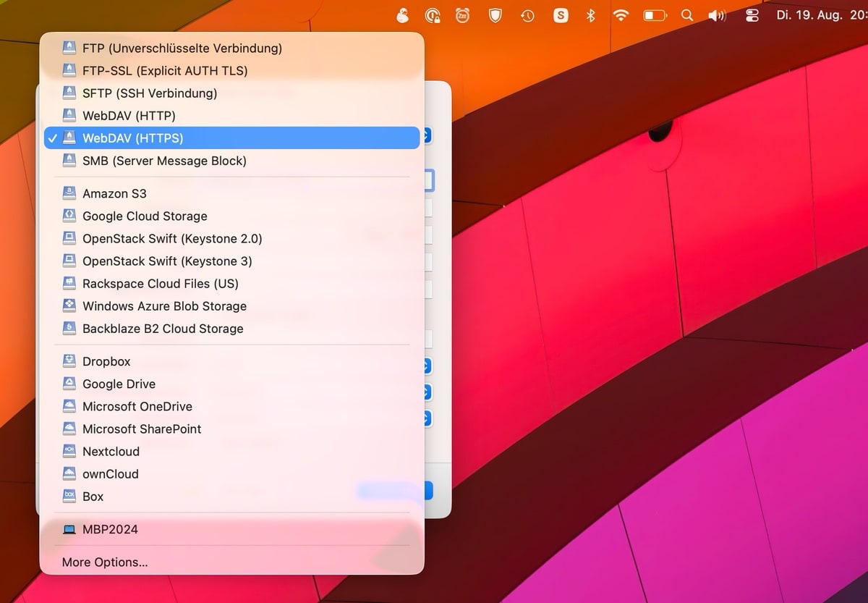Open Time Machine from menu bar
The image size is (868, 603).
coord(527,15)
